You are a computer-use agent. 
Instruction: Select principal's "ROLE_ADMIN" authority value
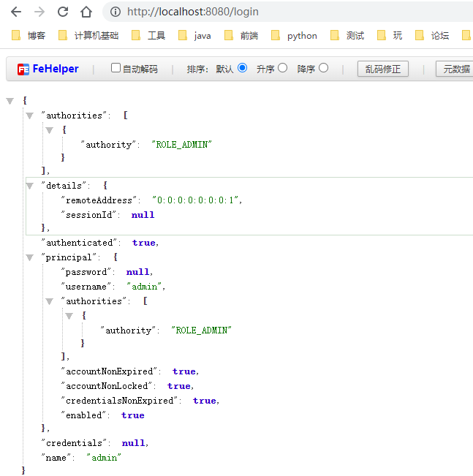(201, 330)
